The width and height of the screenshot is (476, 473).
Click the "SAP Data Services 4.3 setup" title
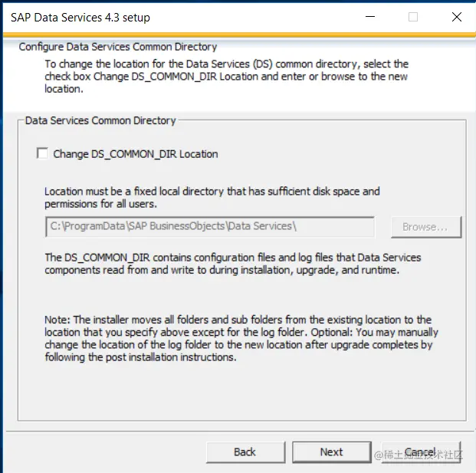click(x=80, y=18)
